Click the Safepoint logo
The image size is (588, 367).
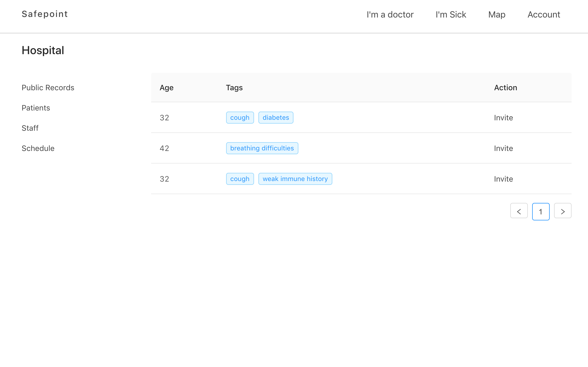[45, 14]
